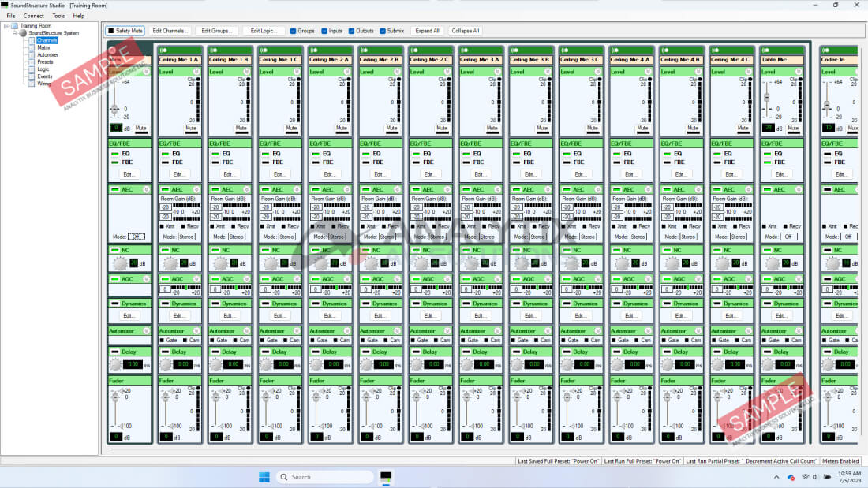Collapse AEC section of Ceiling Mic 1 B
868x488 pixels.
(247, 189)
